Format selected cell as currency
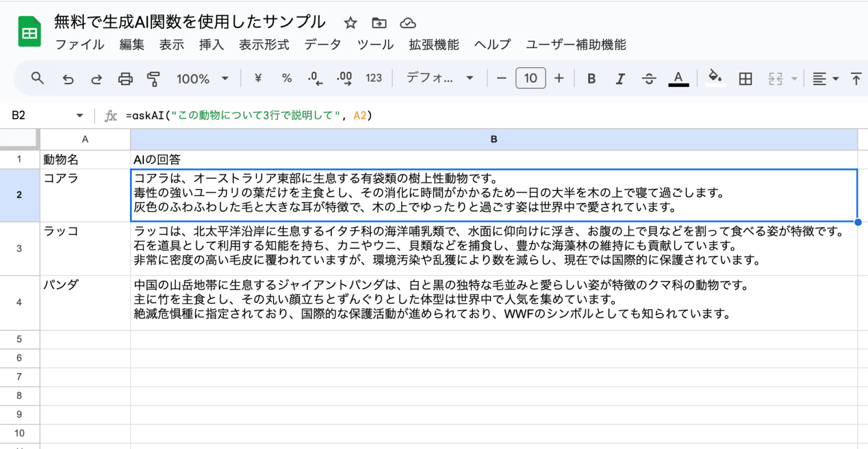Screen dimensions: 868x449 [257, 79]
